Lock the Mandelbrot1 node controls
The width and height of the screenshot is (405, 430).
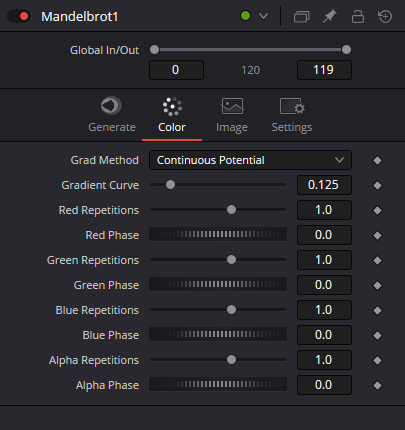pos(358,16)
